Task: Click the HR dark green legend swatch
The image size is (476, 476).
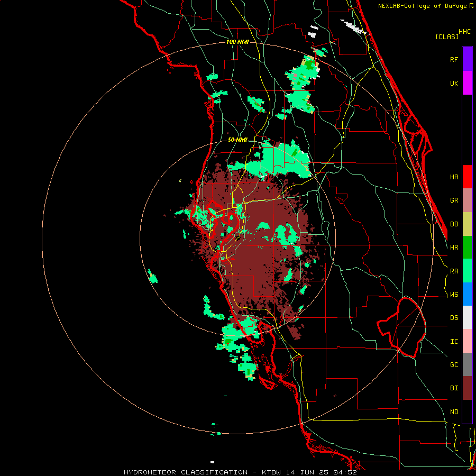Action: tap(467, 248)
